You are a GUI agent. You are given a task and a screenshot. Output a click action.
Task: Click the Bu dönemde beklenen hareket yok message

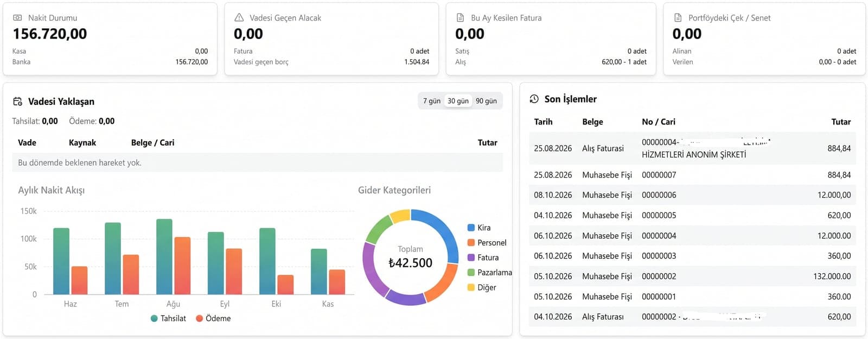80,162
